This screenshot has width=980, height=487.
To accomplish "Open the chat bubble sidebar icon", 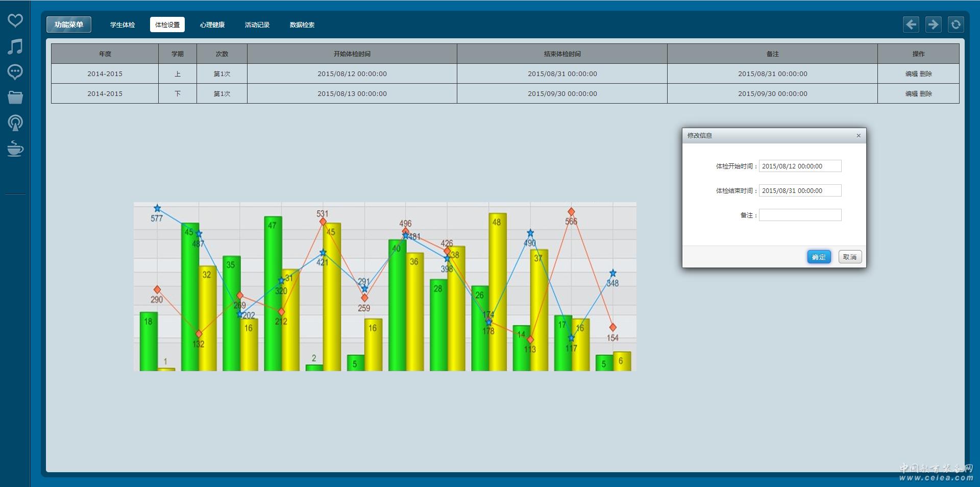I will tap(15, 72).
